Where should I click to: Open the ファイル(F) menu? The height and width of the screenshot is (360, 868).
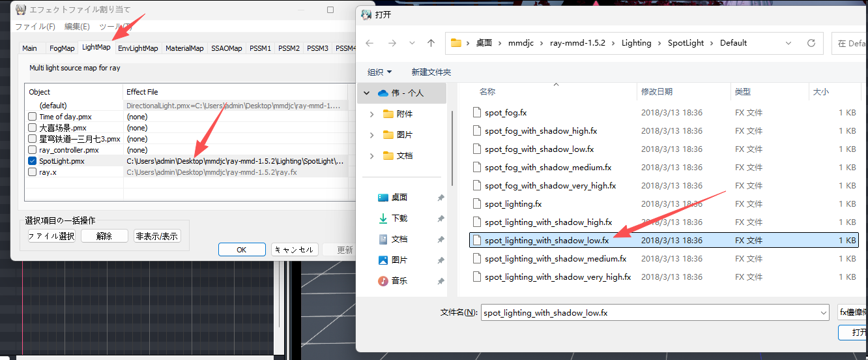click(x=35, y=27)
